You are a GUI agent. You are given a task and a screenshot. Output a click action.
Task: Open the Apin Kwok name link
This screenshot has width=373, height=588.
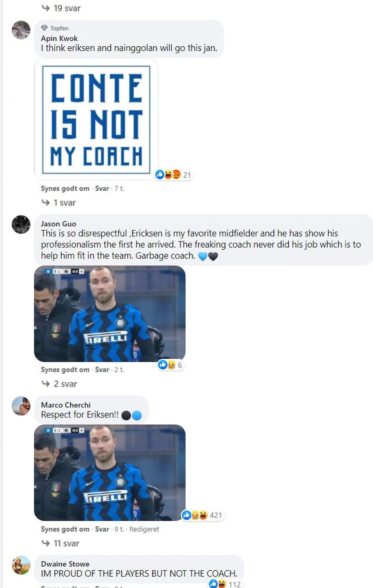[59, 38]
